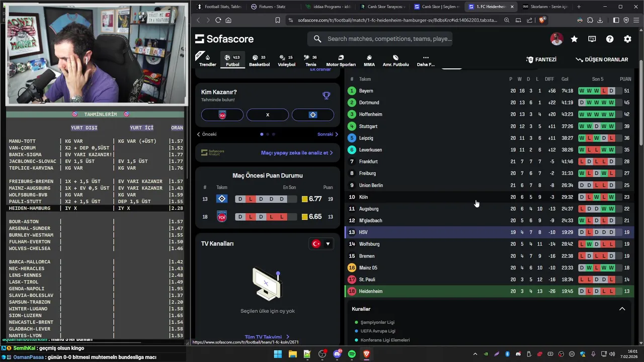The width and height of the screenshot is (644, 362).
Task: Open the Trendler sports category
Action: click(207, 60)
